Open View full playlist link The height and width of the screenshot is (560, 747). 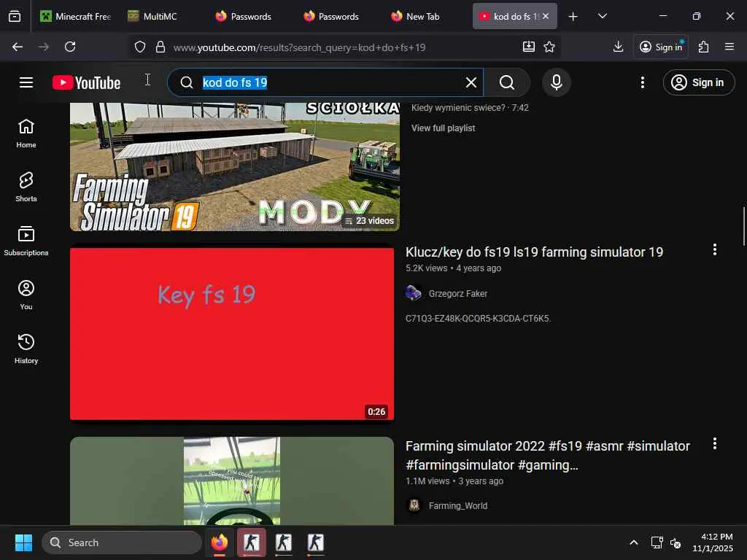(443, 128)
